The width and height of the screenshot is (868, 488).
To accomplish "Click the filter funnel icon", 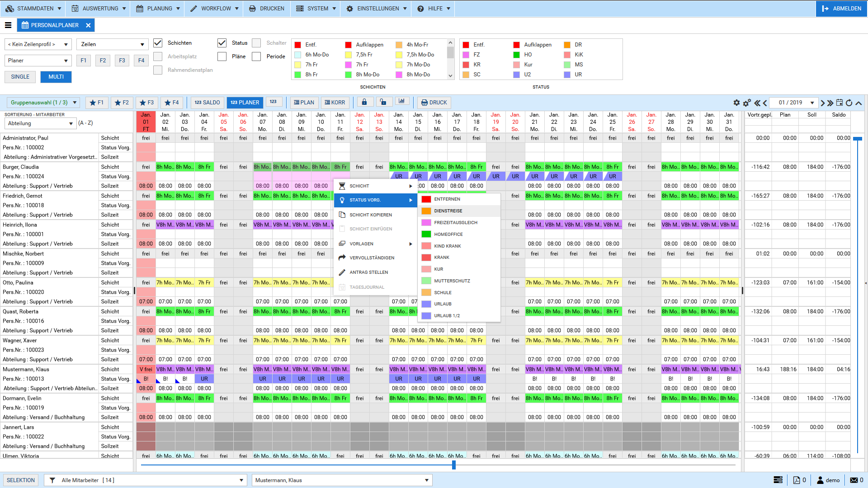I will pos(52,480).
